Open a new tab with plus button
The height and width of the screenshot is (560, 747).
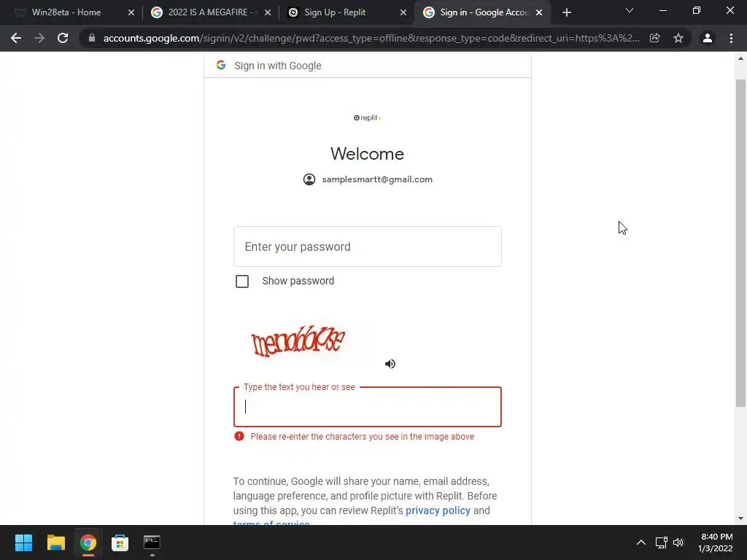point(566,12)
